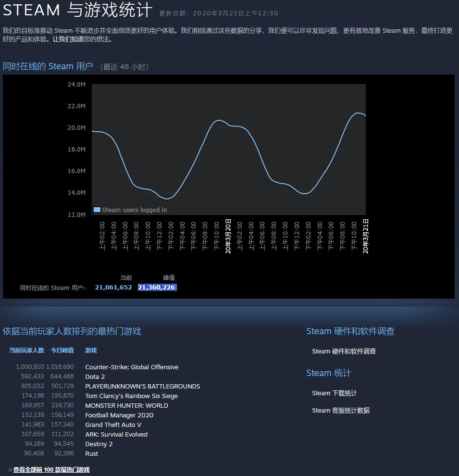View the full top 100 games list

click(x=50, y=470)
